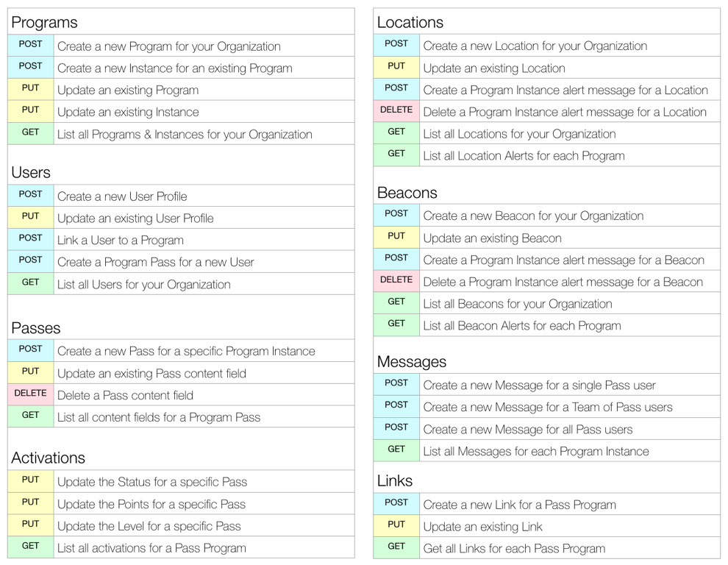728x565 pixels.
Task: Click the GET badge for listing all Users
Action: 31,283
